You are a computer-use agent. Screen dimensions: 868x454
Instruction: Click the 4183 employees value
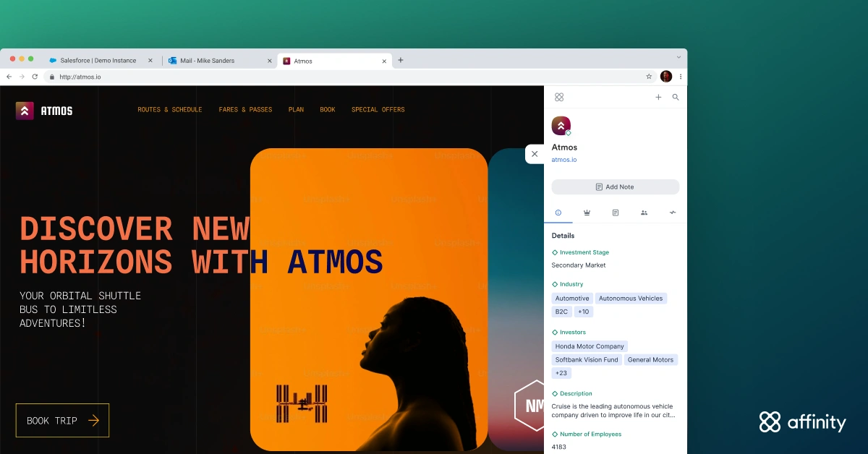click(559, 447)
